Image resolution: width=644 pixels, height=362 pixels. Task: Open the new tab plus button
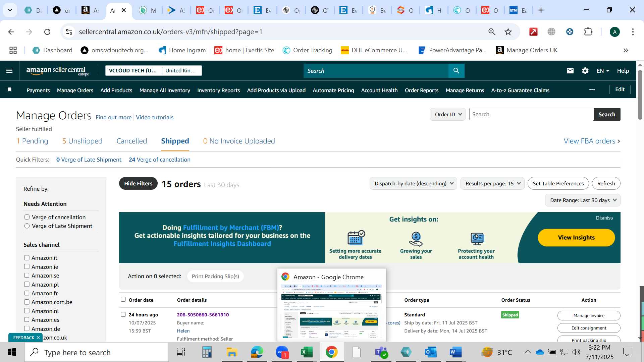(x=541, y=10)
